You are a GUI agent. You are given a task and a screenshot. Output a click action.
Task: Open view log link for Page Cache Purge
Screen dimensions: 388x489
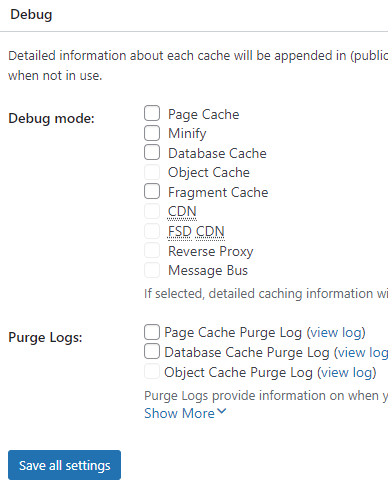pyautogui.click(x=336, y=333)
